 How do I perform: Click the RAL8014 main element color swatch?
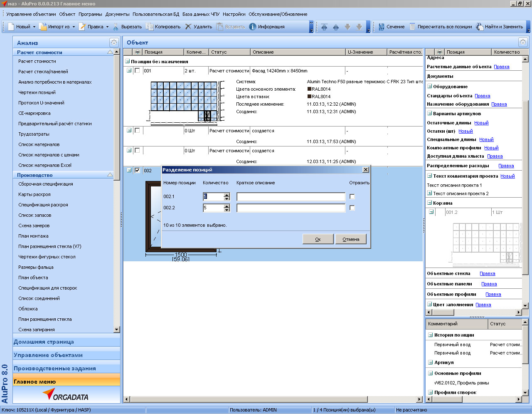pos(309,89)
